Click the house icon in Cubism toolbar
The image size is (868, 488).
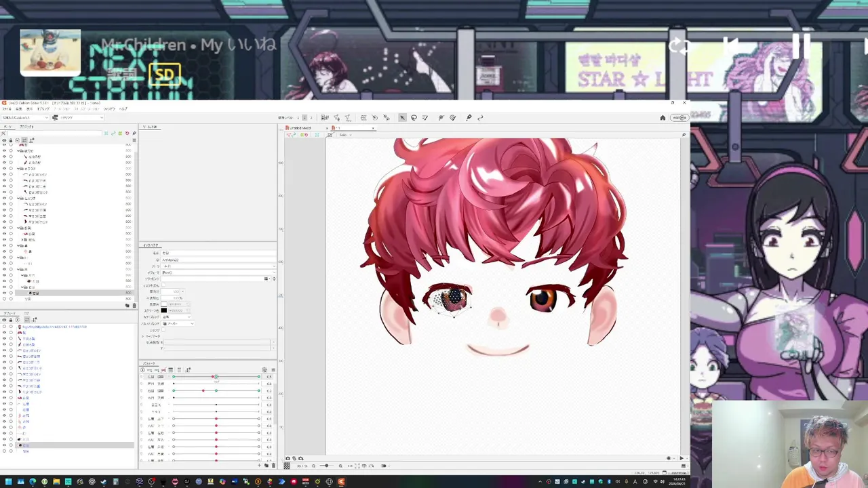coord(663,117)
